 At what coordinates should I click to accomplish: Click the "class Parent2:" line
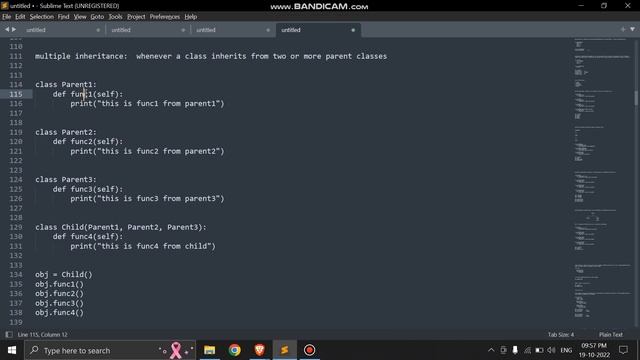(66, 132)
